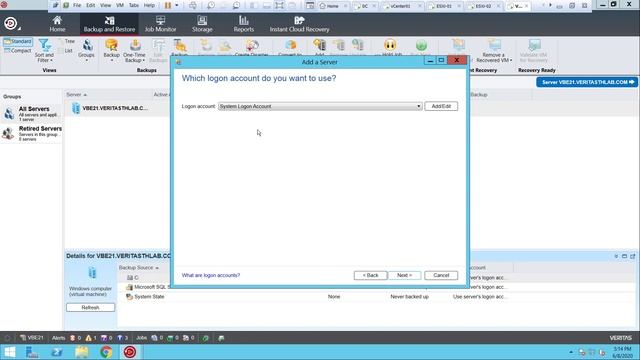Enable List view in the ribbon
The height and width of the screenshot is (360, 640).
click(x=65, y=51)
